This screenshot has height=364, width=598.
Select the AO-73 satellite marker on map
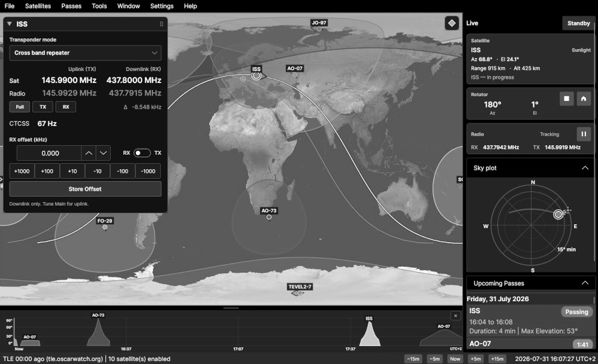coord(269,217)
